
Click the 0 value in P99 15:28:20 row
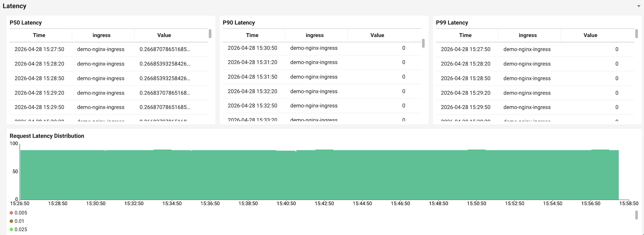click(x=617, y=64)
